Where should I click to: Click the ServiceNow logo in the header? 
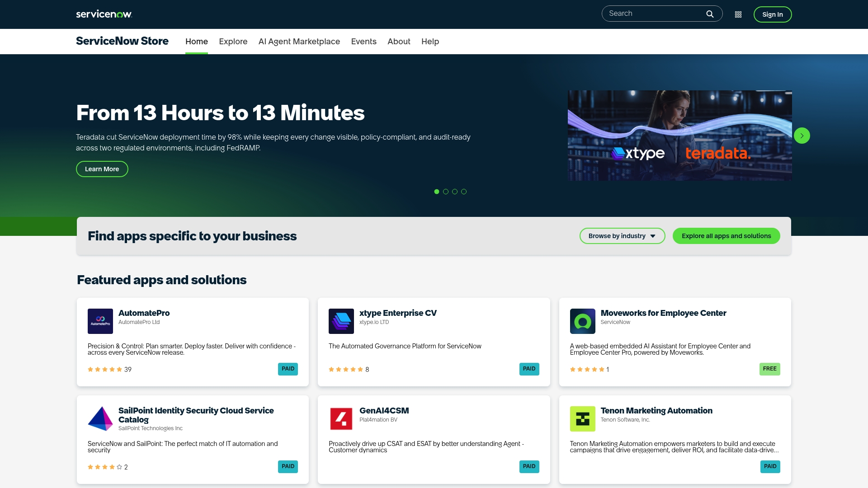(x=104, y=14)
